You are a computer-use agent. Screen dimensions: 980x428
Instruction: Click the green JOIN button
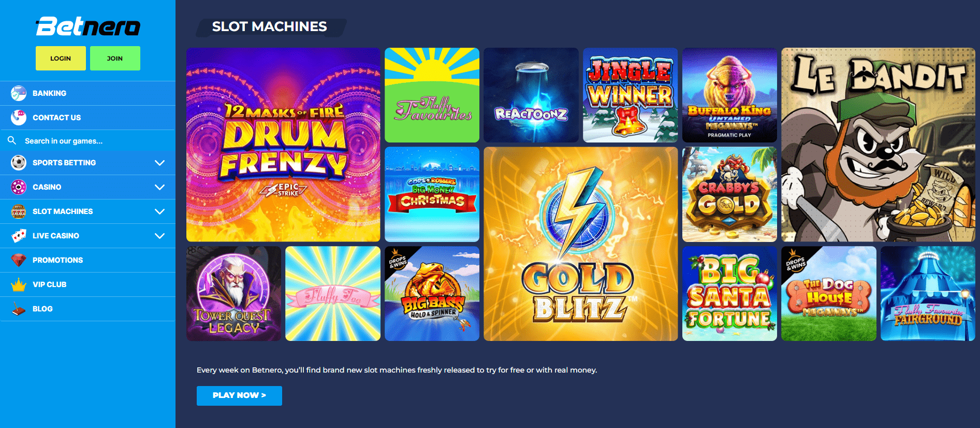[115, 58]
